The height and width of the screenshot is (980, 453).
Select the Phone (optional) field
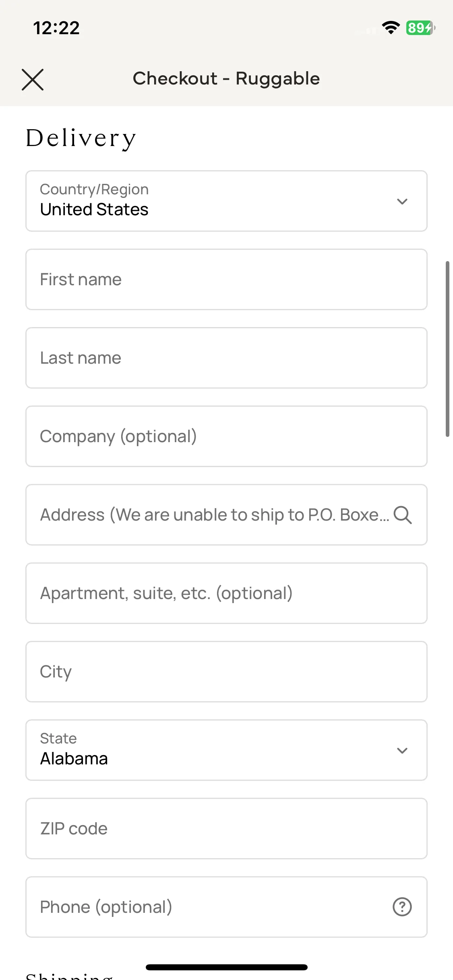click(226, 907)
